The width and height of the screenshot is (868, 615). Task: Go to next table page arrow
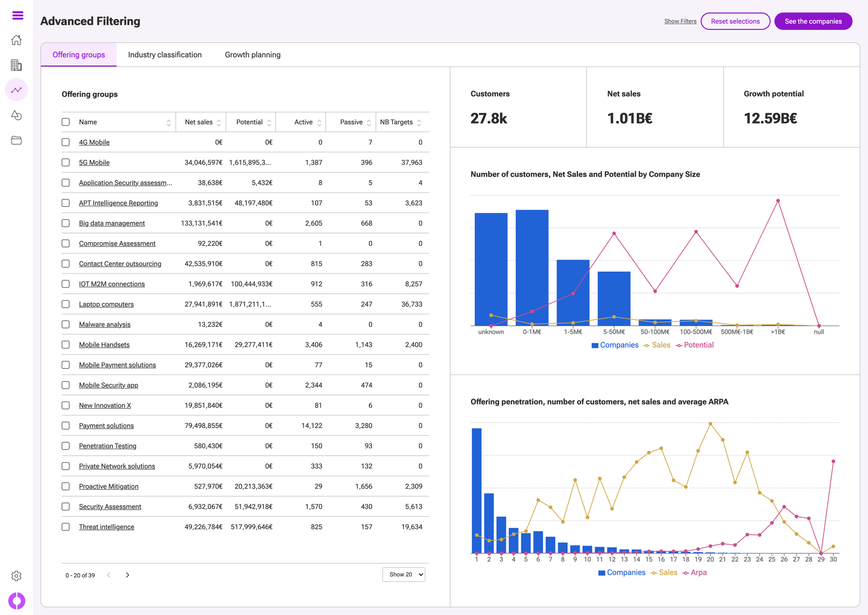(128, 575)
